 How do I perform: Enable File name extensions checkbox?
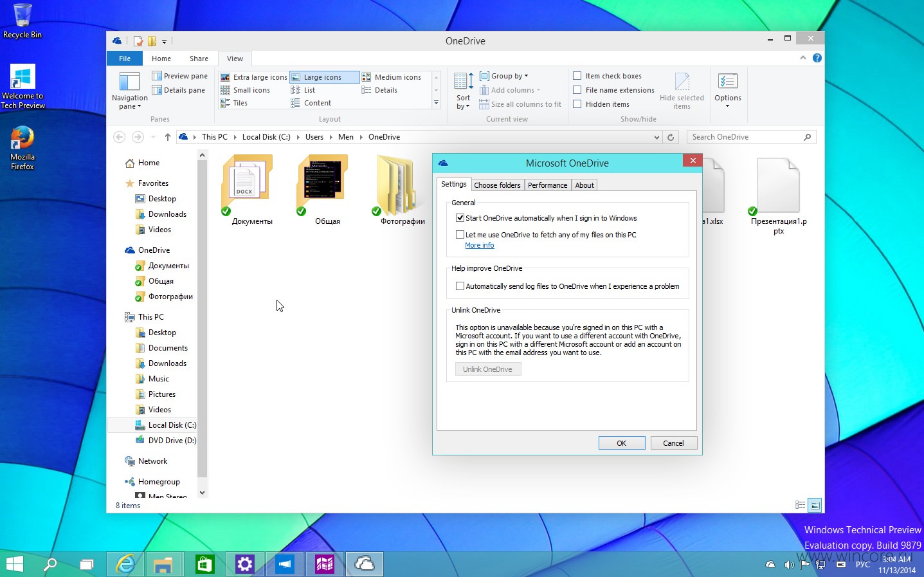pyautogui.click(x=577, y=90)
